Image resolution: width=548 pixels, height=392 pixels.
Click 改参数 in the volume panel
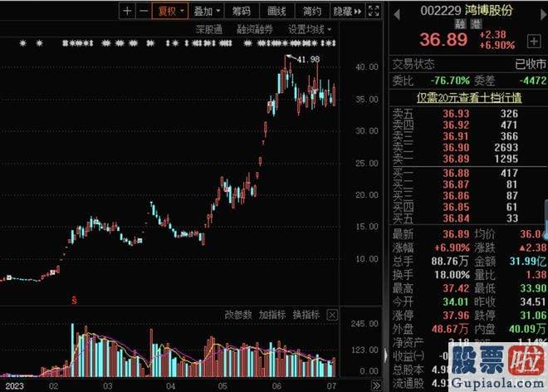click(x=238, y=315)
